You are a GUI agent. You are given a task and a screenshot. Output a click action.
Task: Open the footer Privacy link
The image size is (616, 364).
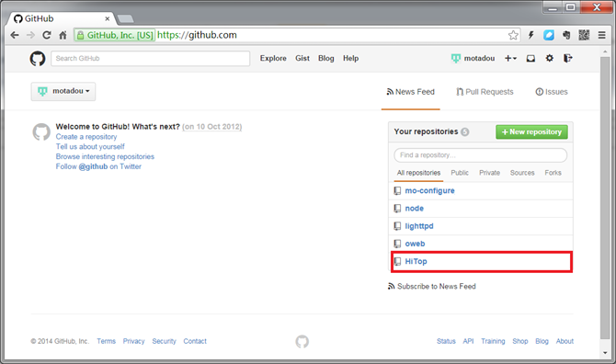(x=133, y=341)
